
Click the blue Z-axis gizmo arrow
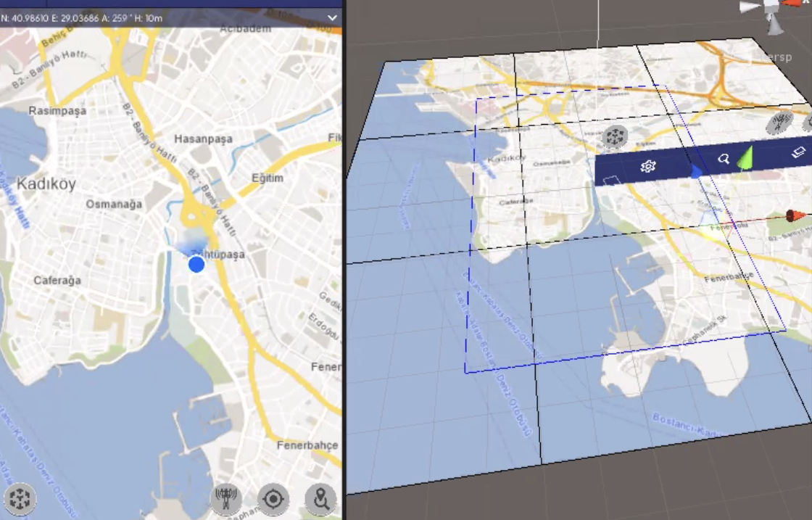click(696, 172)
